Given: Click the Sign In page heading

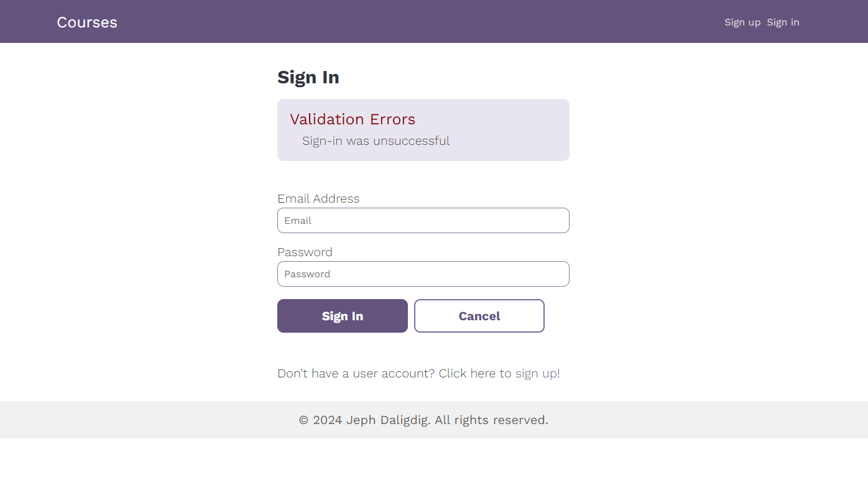Looking at the screenshot, I should point(308,77).
